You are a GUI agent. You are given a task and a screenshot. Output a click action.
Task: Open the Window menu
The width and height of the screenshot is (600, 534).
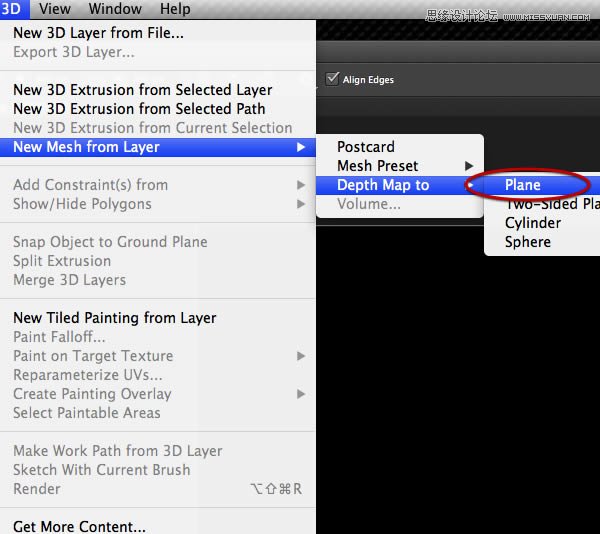tap(115, 9)
